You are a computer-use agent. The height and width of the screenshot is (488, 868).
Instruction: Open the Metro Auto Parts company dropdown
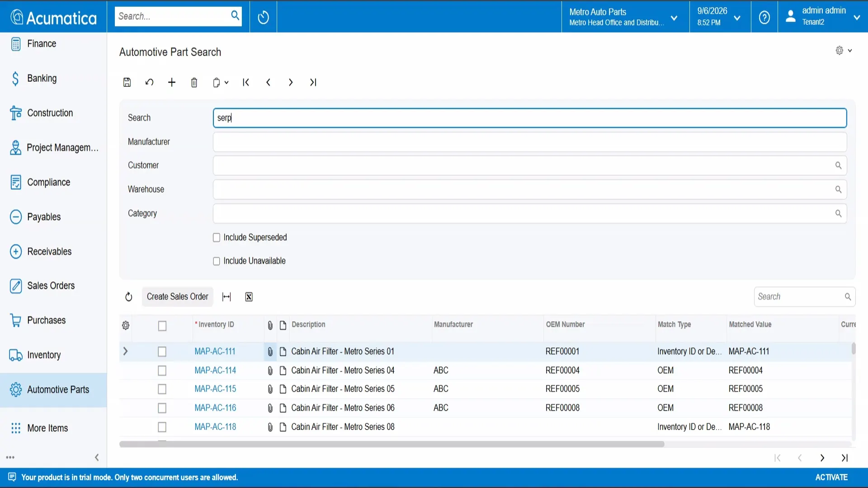[x=625, y=17]
